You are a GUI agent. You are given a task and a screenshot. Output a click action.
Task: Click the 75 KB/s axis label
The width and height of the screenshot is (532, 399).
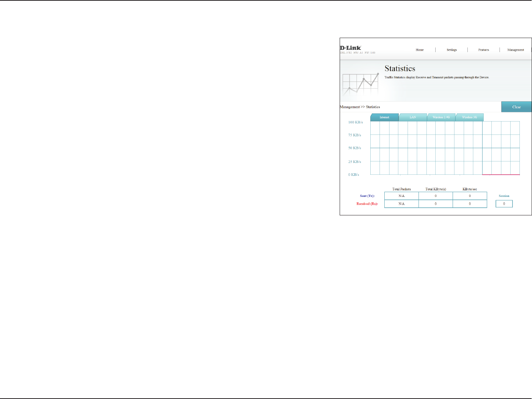click(x=354, y=135)
